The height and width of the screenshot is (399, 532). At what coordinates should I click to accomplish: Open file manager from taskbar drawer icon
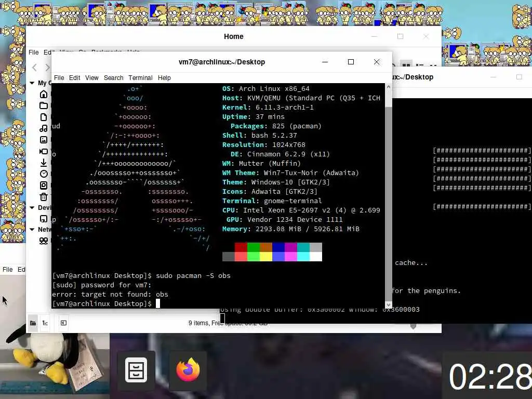pyautogui.click(x=136, y=370)
